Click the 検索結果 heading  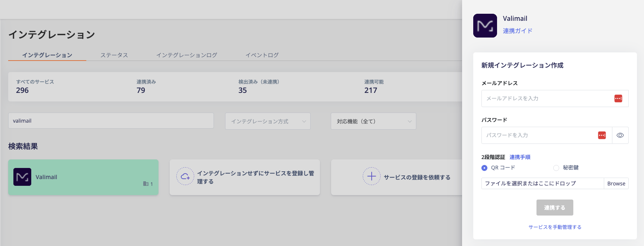(x=23, y=146)
